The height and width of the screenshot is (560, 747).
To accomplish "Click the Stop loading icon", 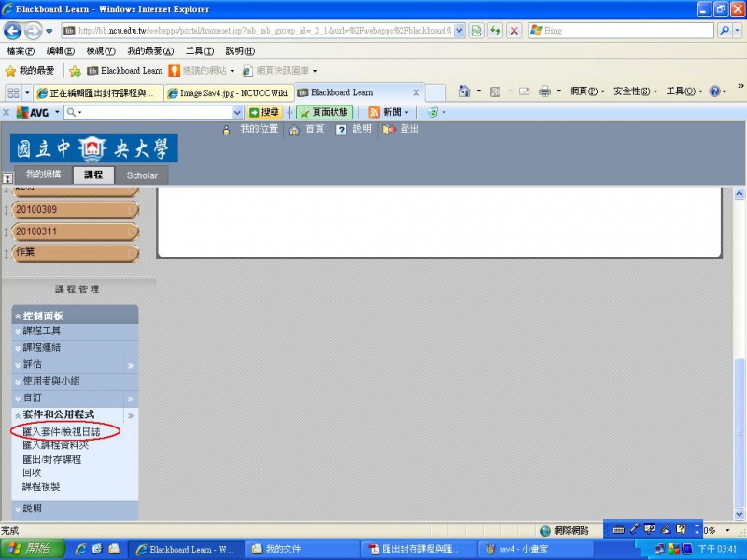I will (514, 31).
